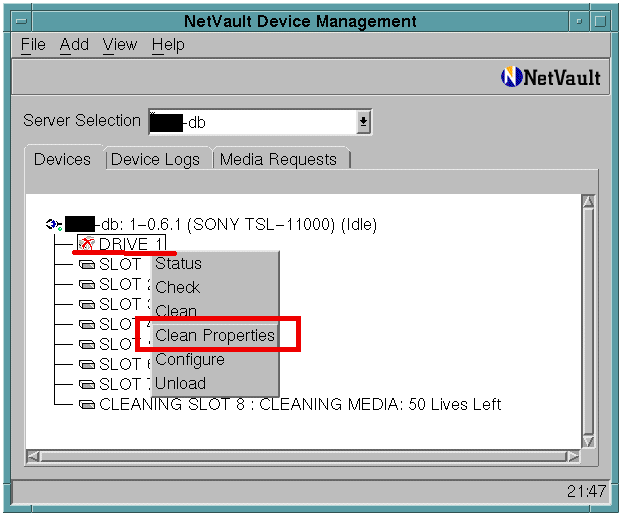Click the vertical scrollbar down arrow
Viewport: 621px width, 515px height.
(x=588, y=441)
